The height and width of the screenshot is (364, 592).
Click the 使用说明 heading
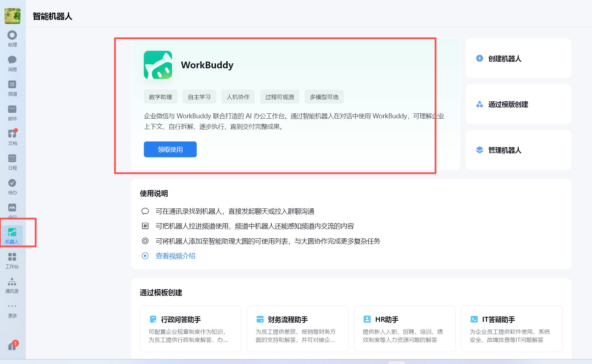(x=154, y=194)
